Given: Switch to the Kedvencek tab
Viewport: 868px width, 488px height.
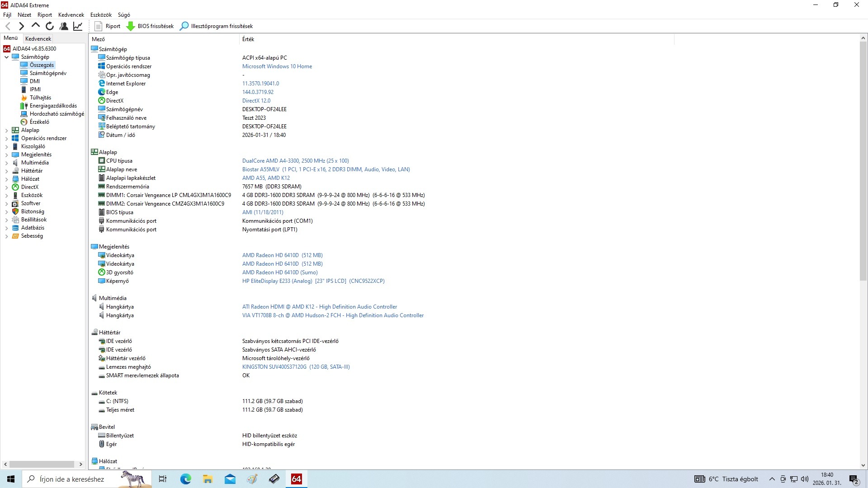Looking at the screenshot, I should [x=38, y=39].
